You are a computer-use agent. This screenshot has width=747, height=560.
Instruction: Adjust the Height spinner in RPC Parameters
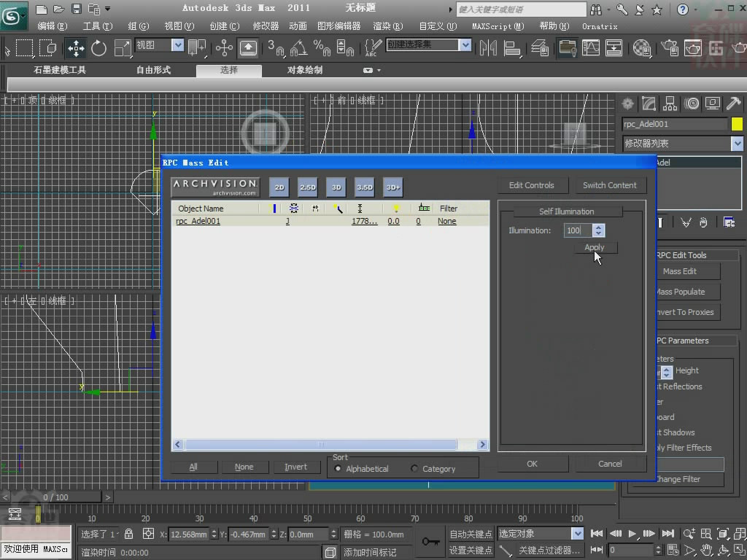667,372
